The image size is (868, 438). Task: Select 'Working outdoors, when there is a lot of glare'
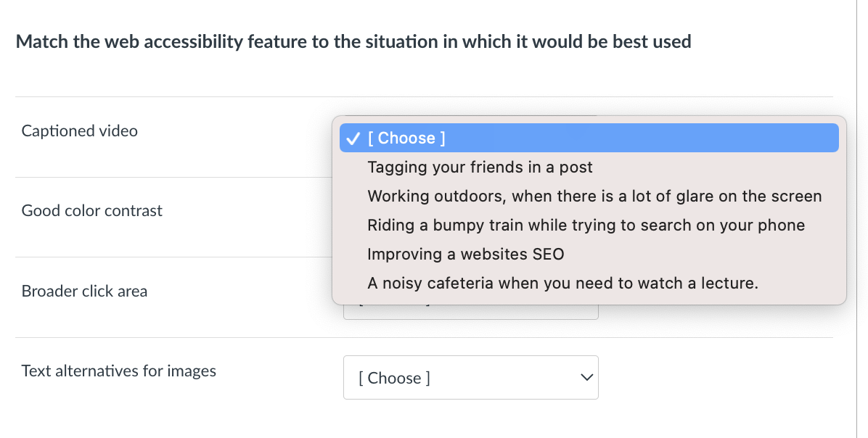pos(595,196)
